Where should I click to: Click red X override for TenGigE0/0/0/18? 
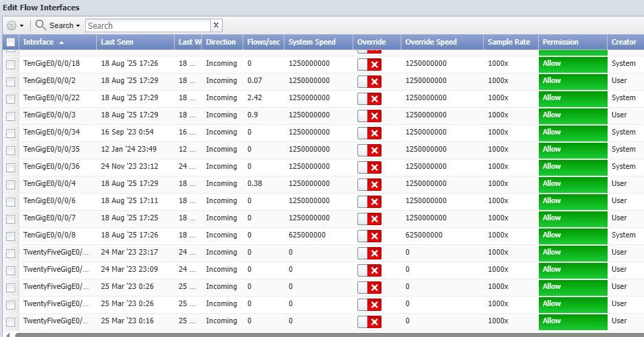click(375, 65)
